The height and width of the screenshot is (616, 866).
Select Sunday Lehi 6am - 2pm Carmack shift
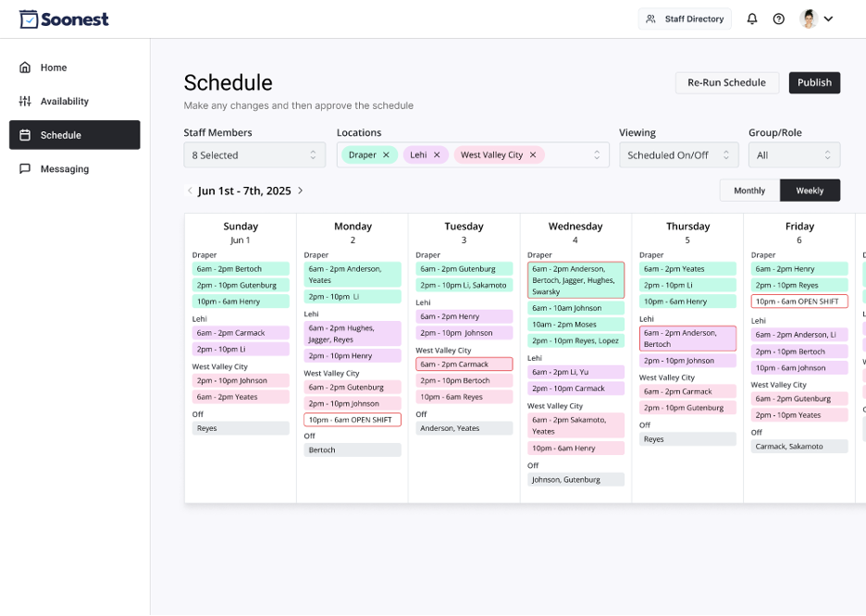click(241, 333)
